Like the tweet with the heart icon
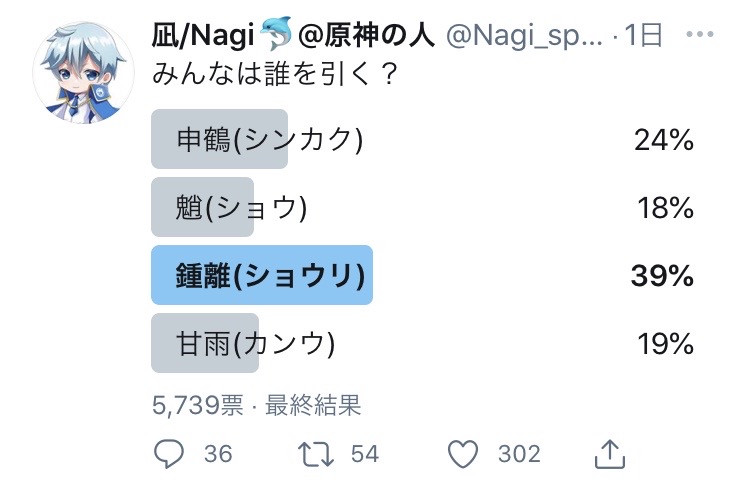Viewport: 750px width, 484px height. click(464, 453)
